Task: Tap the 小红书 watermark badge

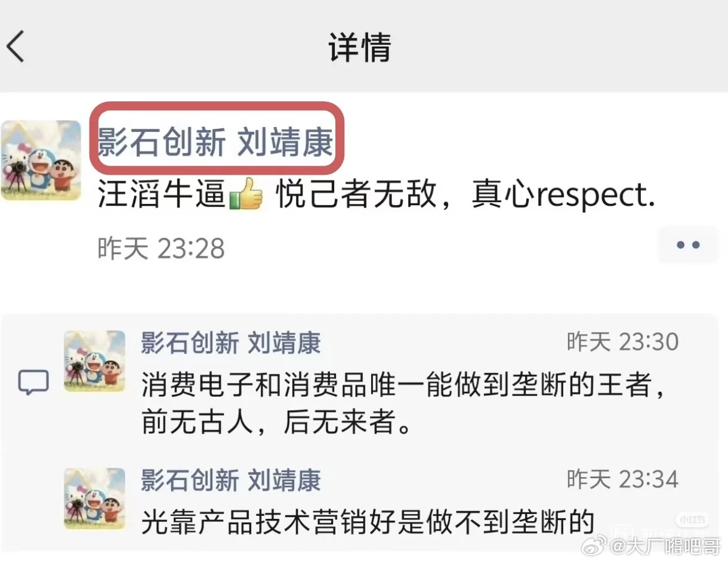Action: (693, 520)
